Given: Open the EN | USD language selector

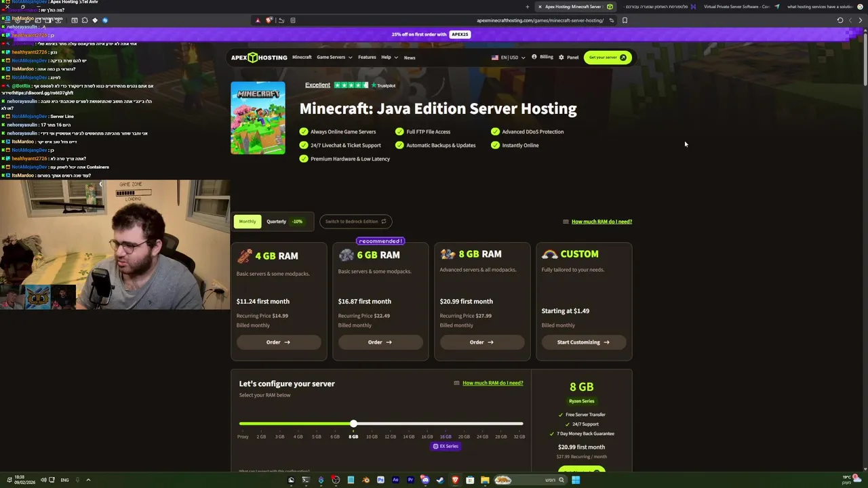Looking at the screenshot, I should click(x=508, y=58).
